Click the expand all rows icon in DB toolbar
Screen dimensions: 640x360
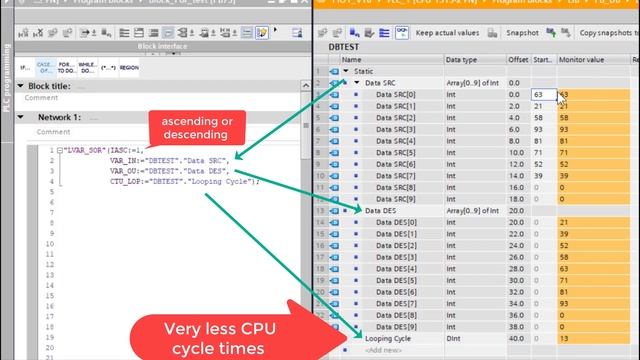[384, 33]
